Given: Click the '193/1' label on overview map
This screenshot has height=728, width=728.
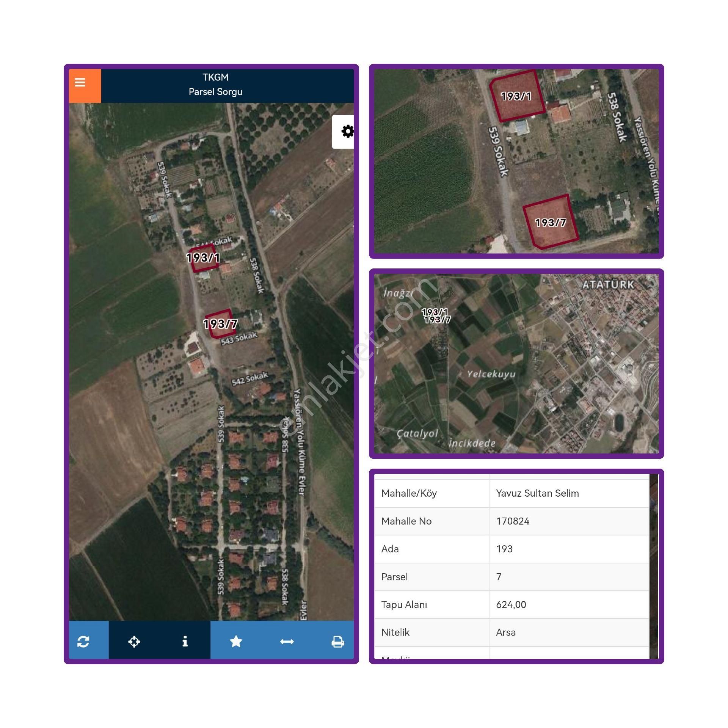Looking at the screenshot, I should pos(435,312).
